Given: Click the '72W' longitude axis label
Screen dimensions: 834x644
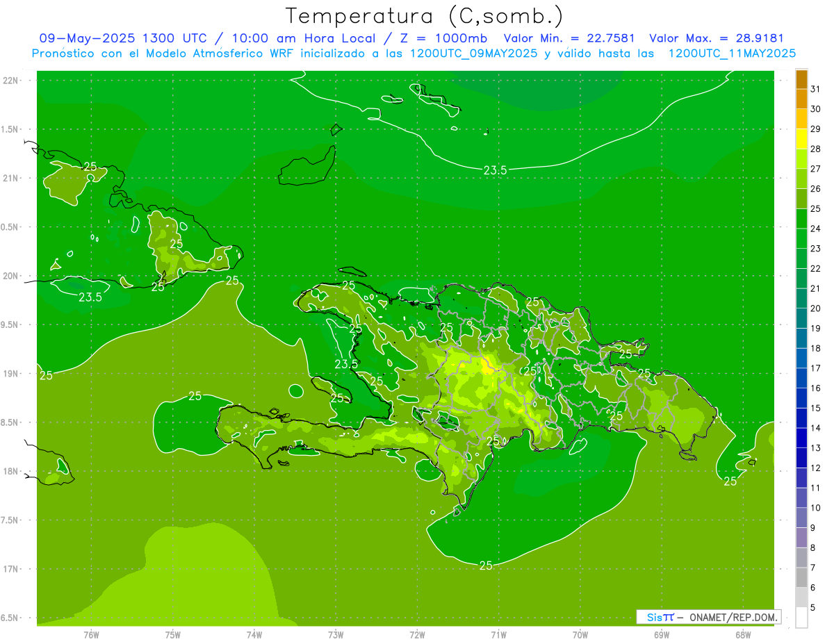Looking at the screenshot, I should (x=417, y=634).
